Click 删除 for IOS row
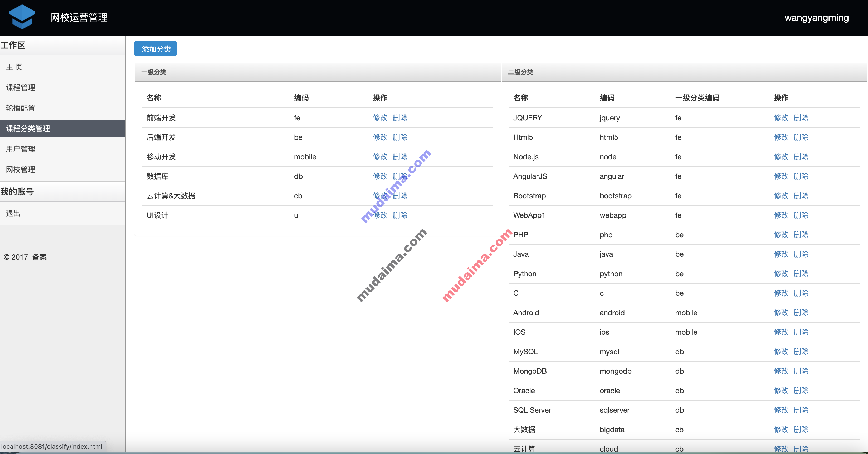The image size is (868, 454). pyautogui.click(x=801, y=333)
